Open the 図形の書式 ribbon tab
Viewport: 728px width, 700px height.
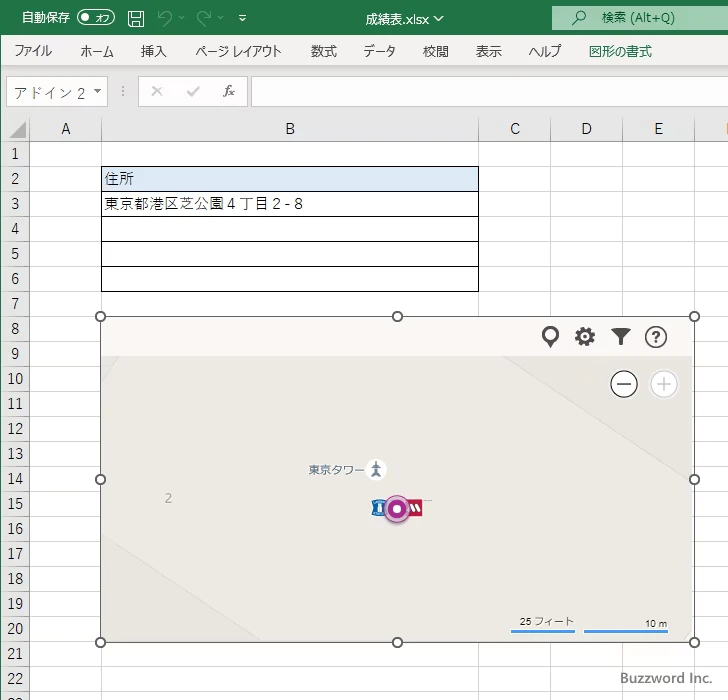(x=620, y=51)
